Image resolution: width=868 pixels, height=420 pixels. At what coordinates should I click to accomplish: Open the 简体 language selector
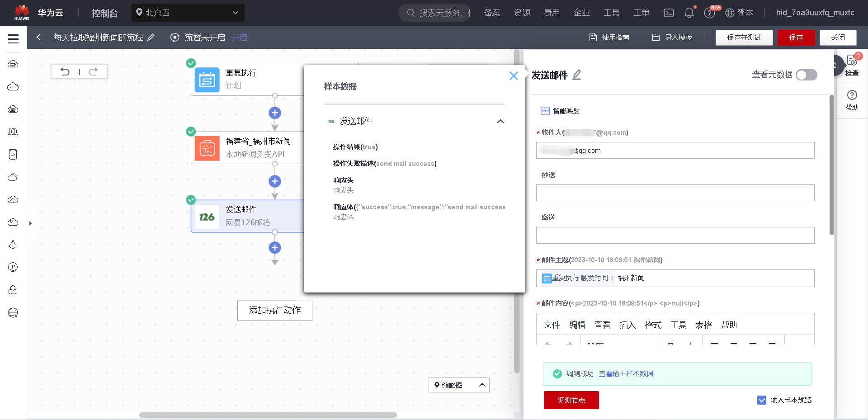(739, 13)
